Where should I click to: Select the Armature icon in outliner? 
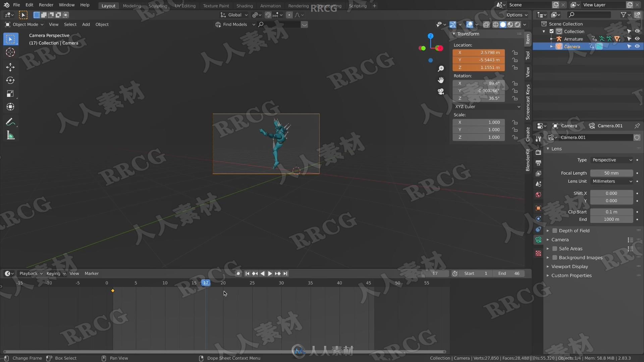(x=558, y=39)
